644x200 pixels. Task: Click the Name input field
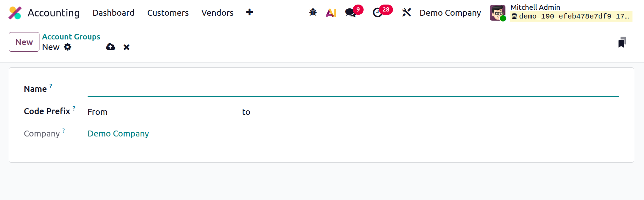[x=353, y=89]
